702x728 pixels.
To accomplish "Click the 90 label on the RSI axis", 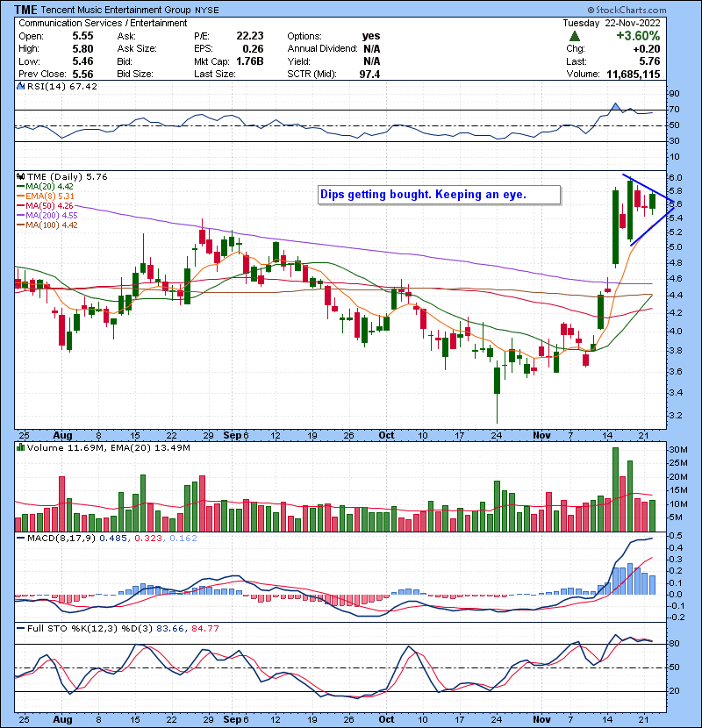I will click(674, 94).
